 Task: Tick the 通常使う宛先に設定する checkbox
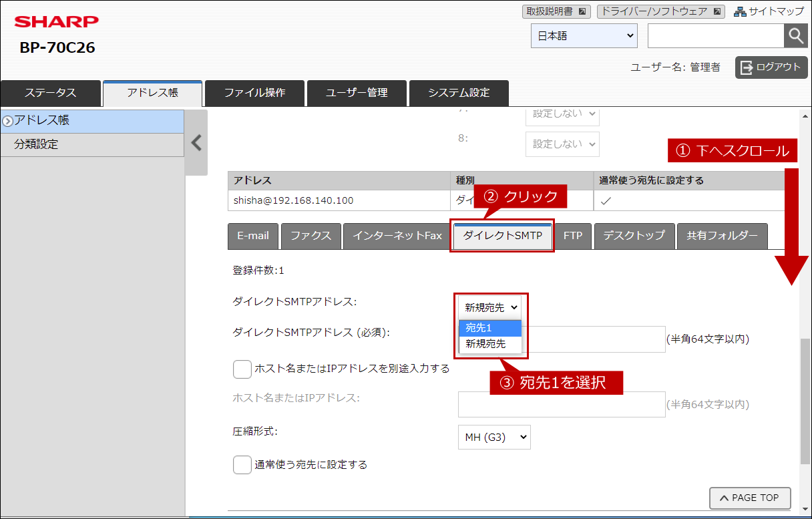point(242,465)
